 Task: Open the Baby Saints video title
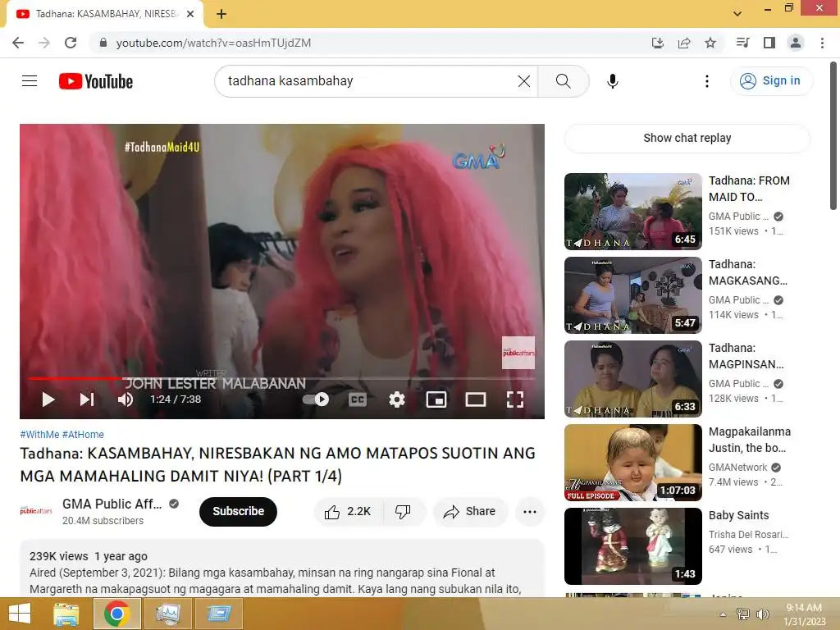[x=738, y=515]
